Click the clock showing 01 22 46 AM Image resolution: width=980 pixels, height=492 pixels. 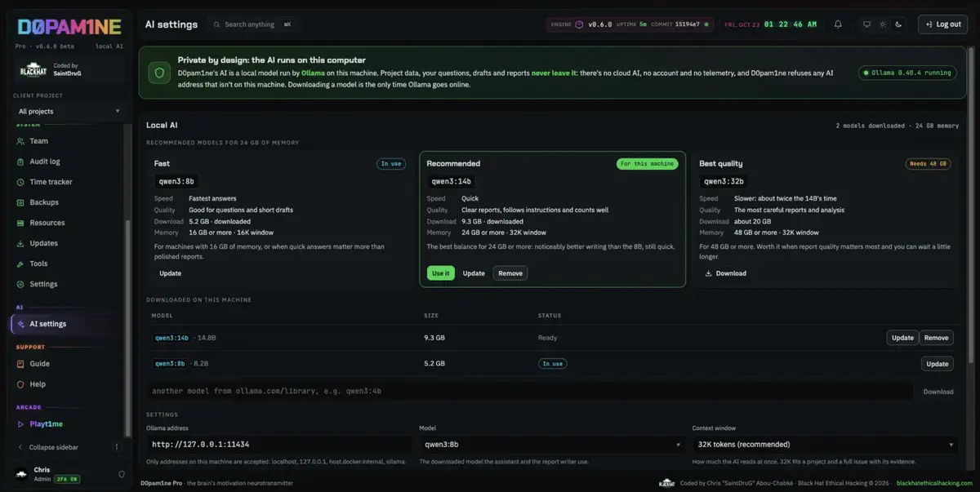[x=790, y=24]
